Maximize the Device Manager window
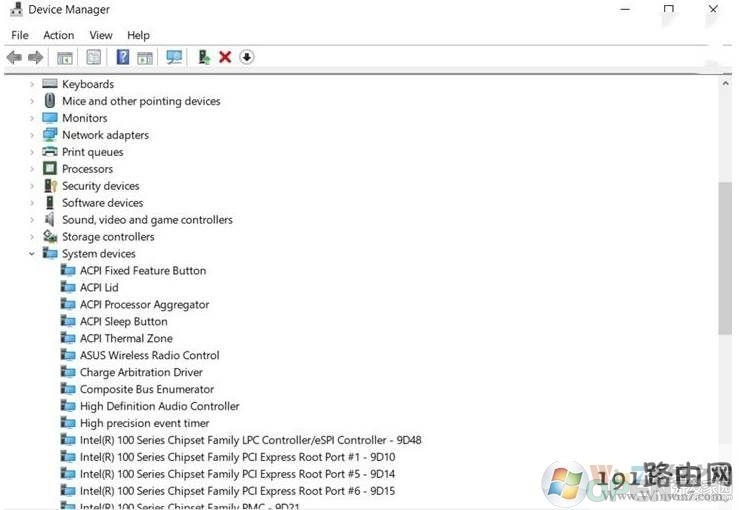This screenshot has width=739, height=510. (668, 9)
